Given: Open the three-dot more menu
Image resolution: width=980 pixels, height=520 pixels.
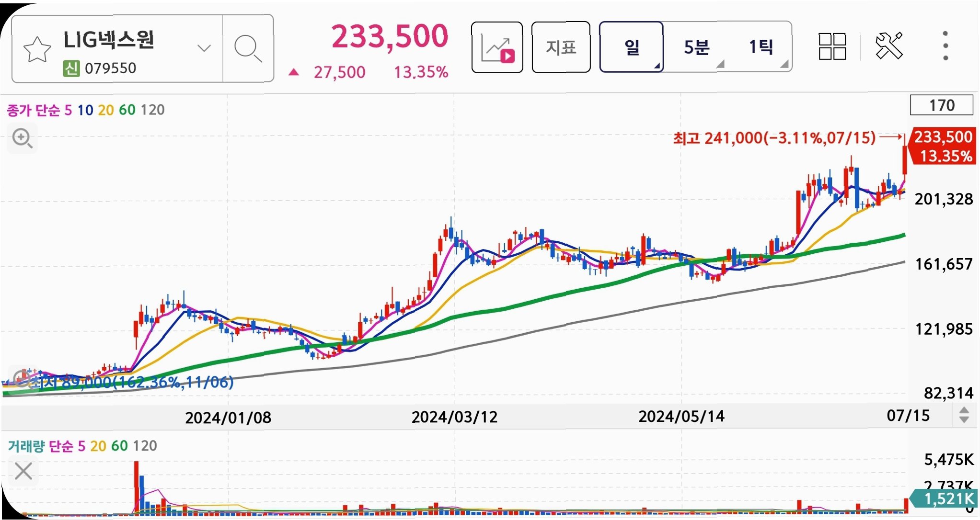Looking at the screenshot, I should 945,46.
